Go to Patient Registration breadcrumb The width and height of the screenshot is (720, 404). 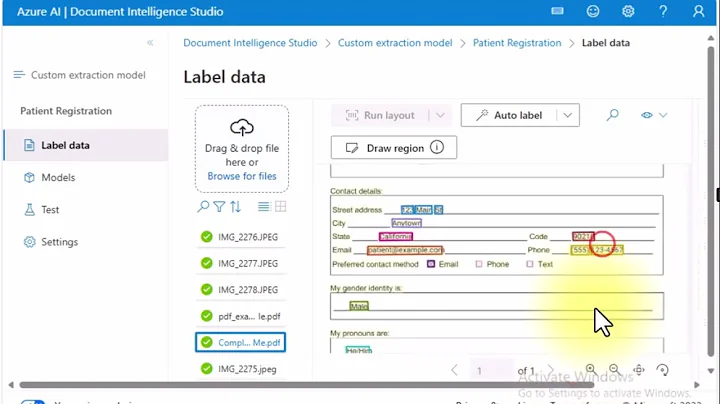click(517, 43)
